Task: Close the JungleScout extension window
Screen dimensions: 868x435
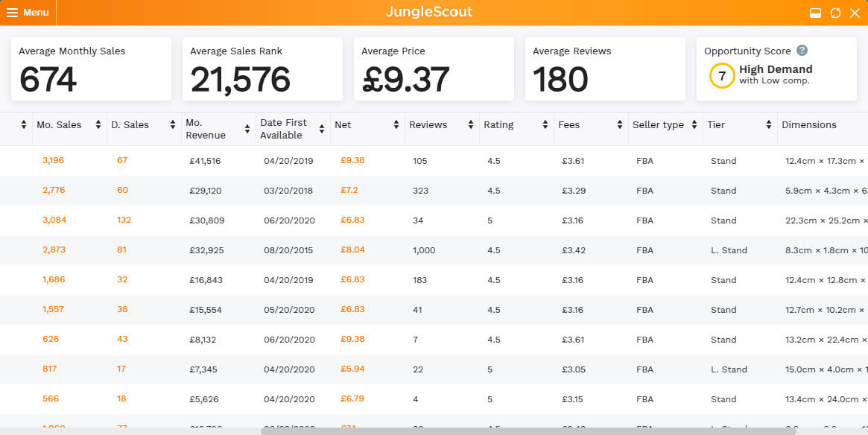Action: click(x=855, y=13)
